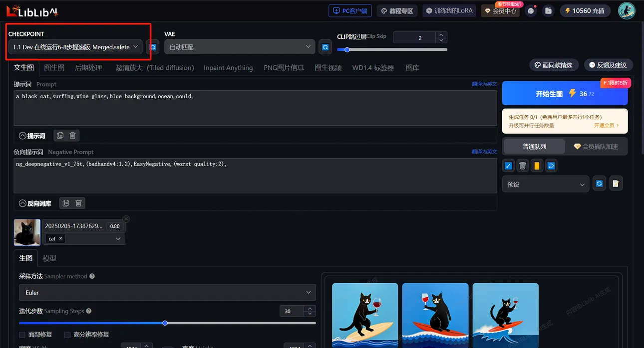Click the blue arrow read-parameters icon

pos(508,166)
